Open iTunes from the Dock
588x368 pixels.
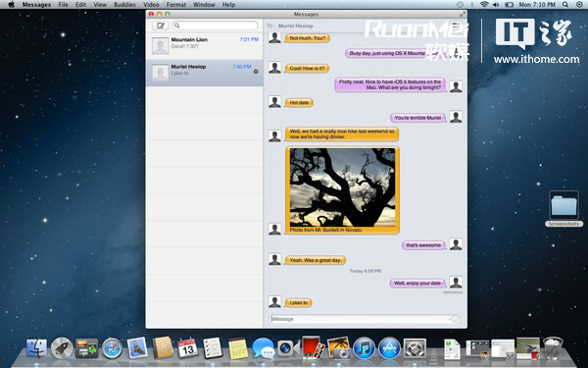pyautogui.click(x=364, y=348)
